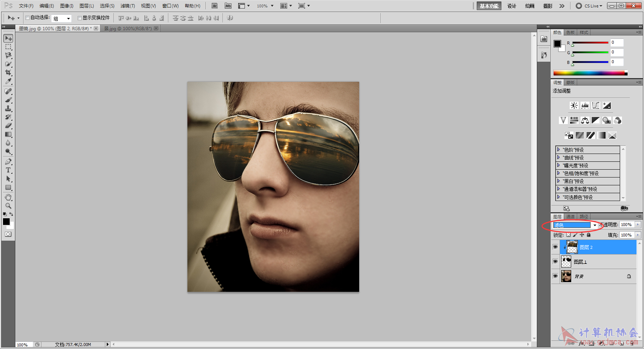
Task: Select the Clone Stamp tool
Action: point(8,108)
